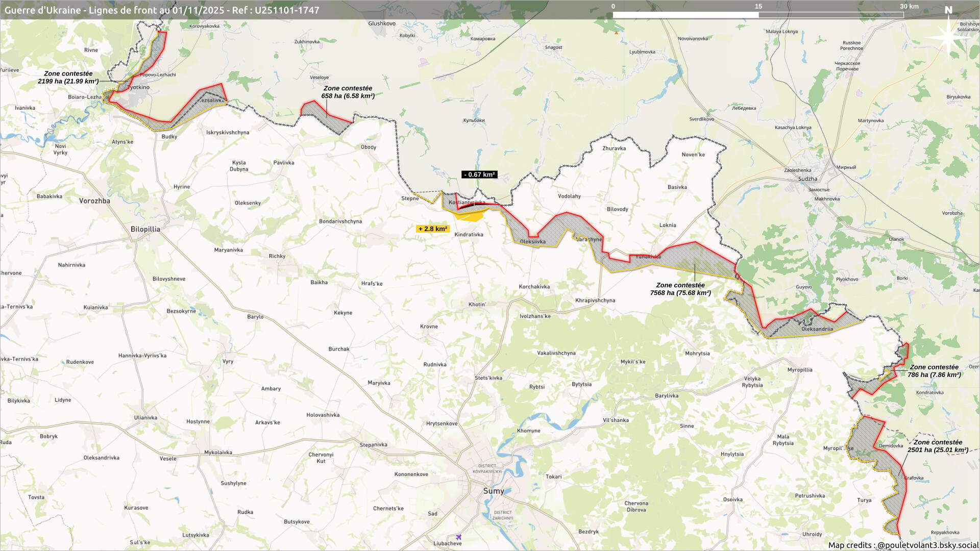Click the Sudzha town label
Viewport: 980px width, 551px height.
click(807, 179)
